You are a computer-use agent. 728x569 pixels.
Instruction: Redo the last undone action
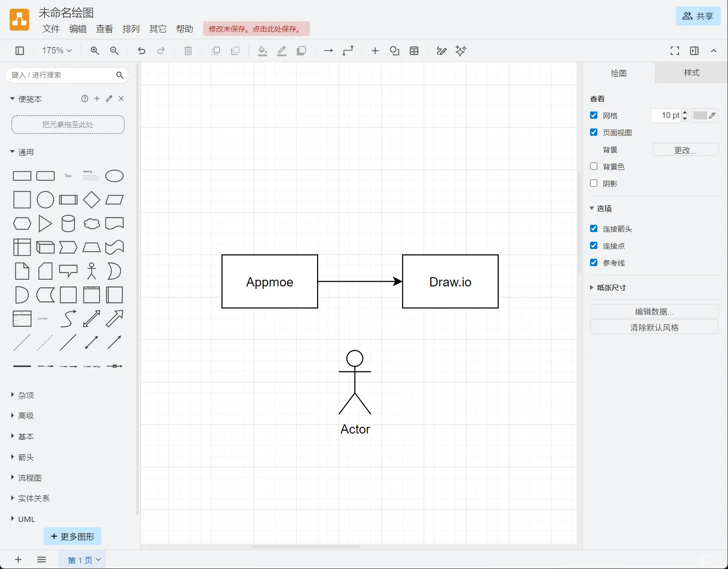[161, 50]
